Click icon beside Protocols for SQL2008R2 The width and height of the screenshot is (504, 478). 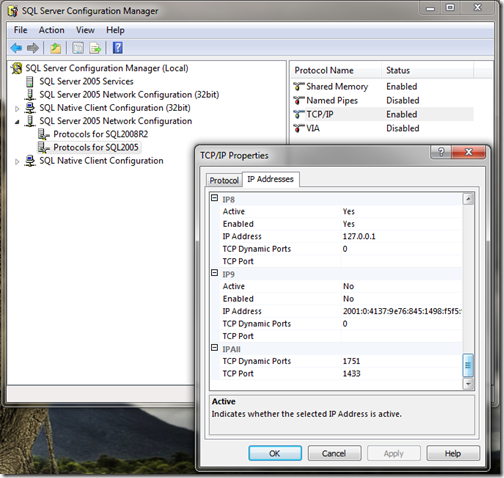pos(43,134)
